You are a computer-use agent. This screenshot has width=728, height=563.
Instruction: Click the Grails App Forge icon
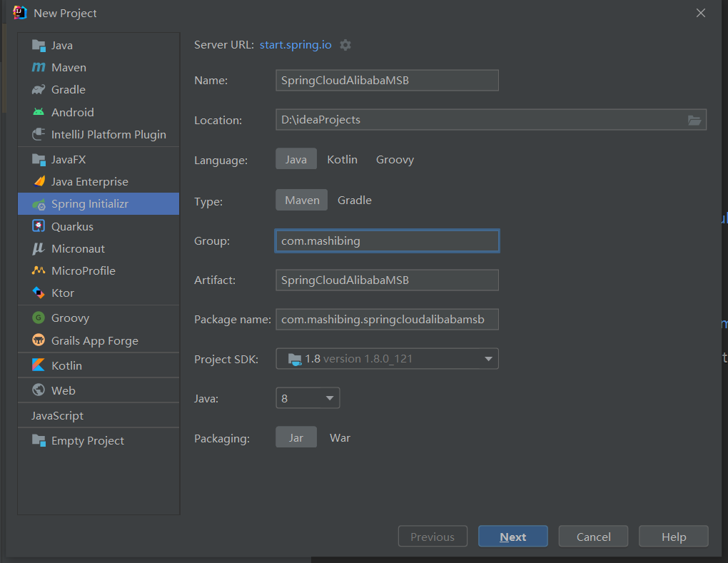pos(39,340)
